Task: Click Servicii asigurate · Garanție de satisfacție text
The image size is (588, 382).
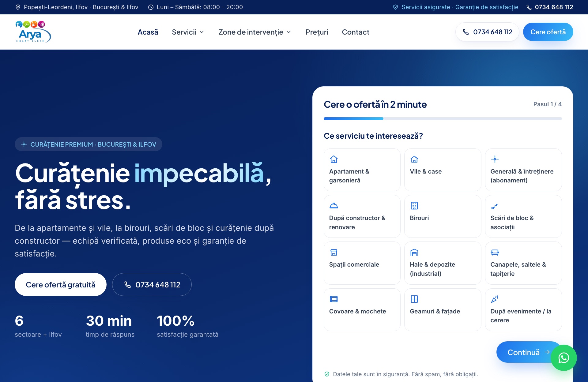Action: click(460, 7)
